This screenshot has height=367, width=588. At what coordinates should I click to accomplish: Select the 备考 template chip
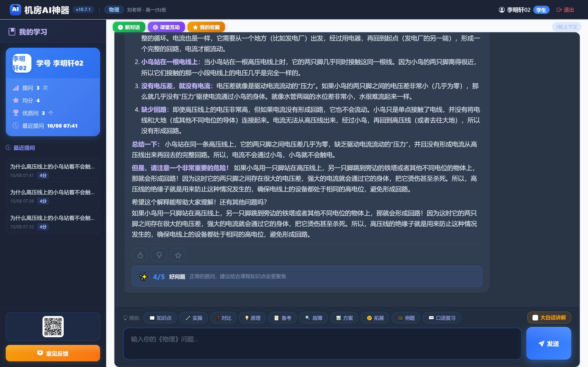click(283, 318)
